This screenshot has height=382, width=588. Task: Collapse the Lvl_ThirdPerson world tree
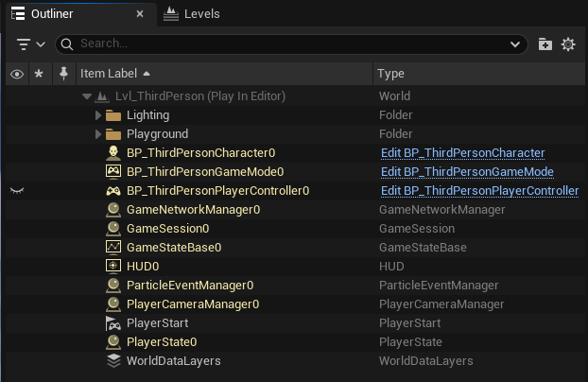[x=87, y=96]
